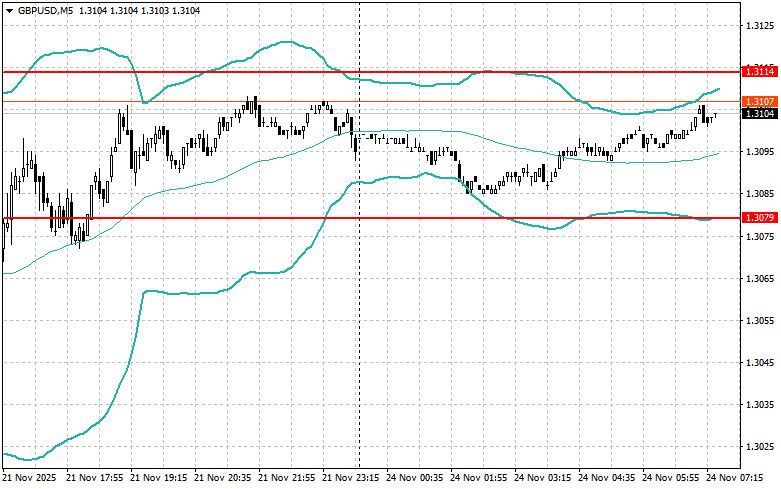Viewport: 781px width, 489px height.
Task: Select the 24 Nov 05:55 time label
Action: click(670, 478)
